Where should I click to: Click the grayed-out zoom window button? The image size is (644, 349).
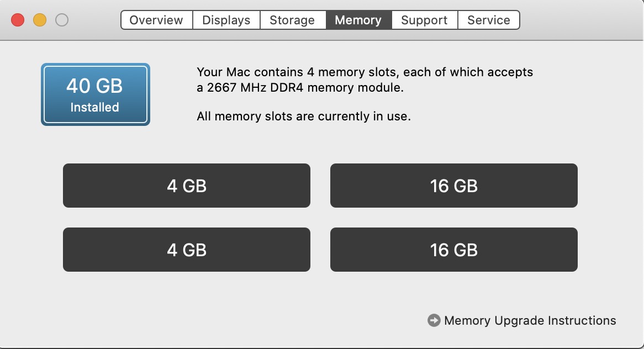[62, 20]
